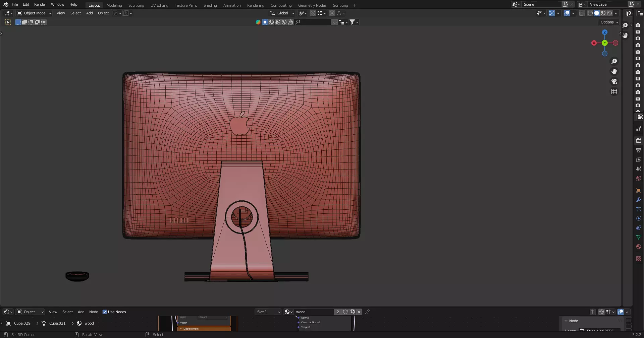Viewport: 644px width, 338px height.
Task: Open the Object Mode dropdown
Action: point(34,13)
